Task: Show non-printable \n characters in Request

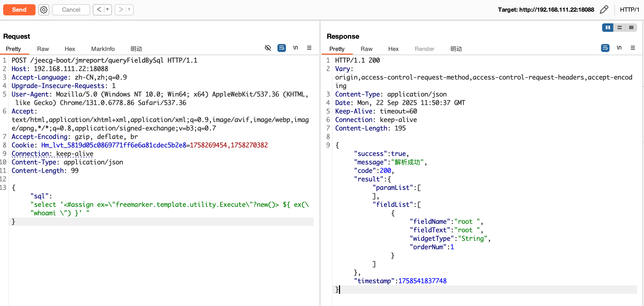Action: coord(295,48)
